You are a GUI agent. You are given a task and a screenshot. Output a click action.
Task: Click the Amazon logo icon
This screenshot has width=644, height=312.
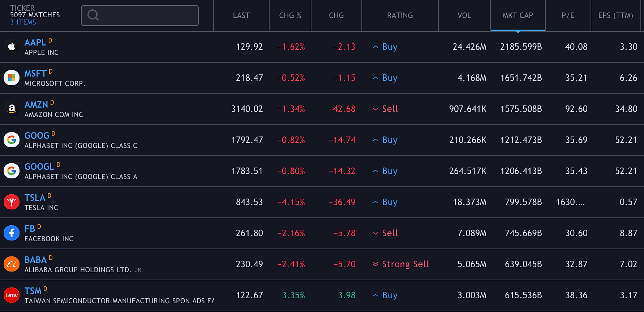(12, 109)
